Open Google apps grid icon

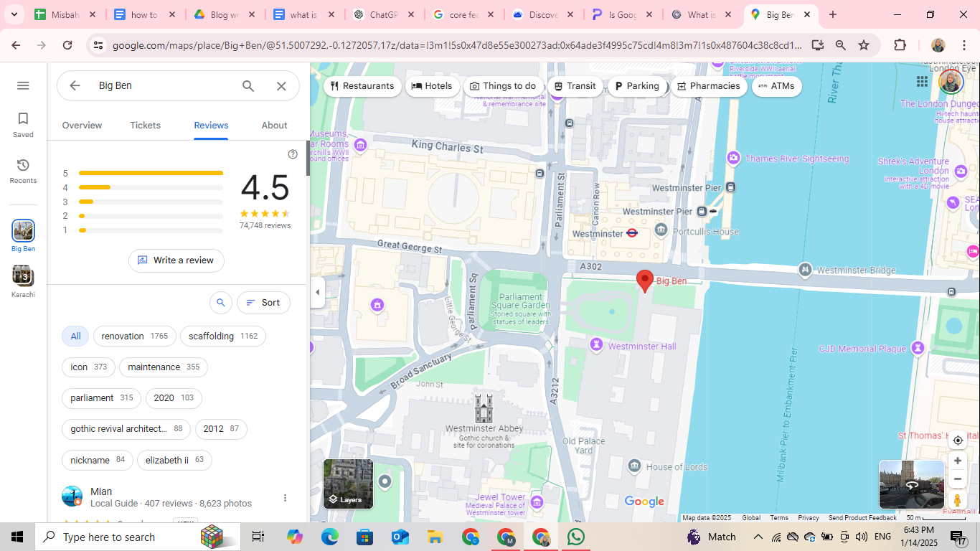tap(922, 82)
